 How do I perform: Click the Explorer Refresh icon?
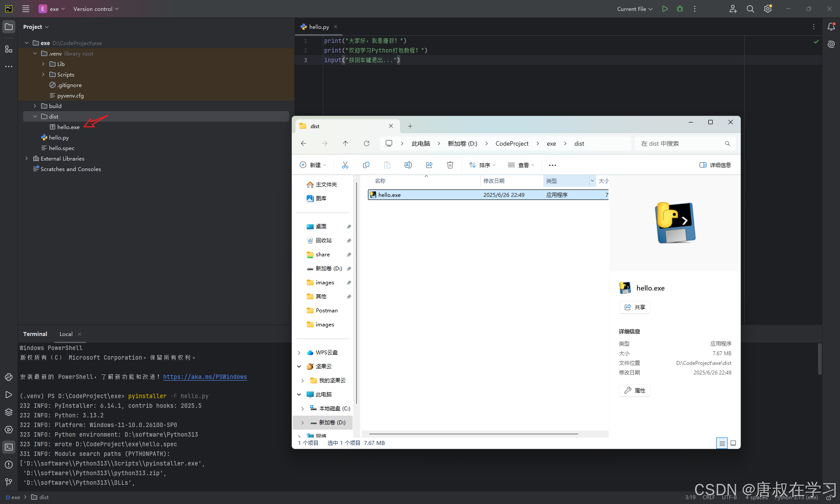point(367,143)
